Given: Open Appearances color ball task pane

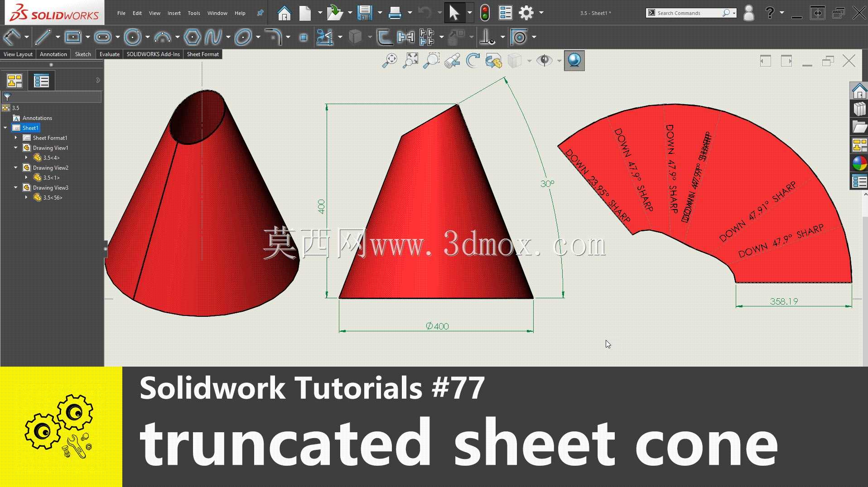Looking at the screenshot, I should pos(859,163).
